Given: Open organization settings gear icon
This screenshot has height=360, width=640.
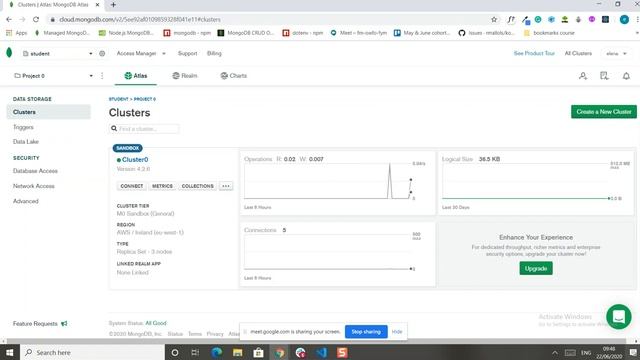Looking at the screenshot, I should click(x=102, y=53).
